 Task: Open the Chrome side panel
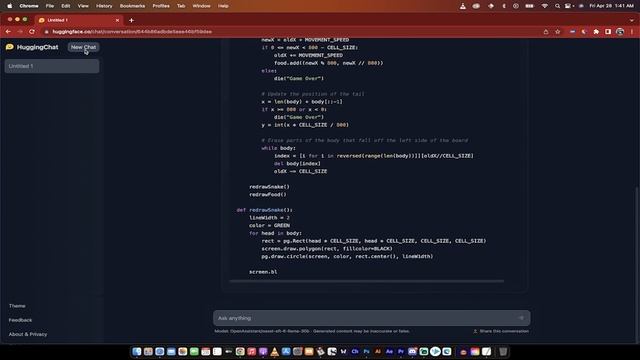point(608,31)
